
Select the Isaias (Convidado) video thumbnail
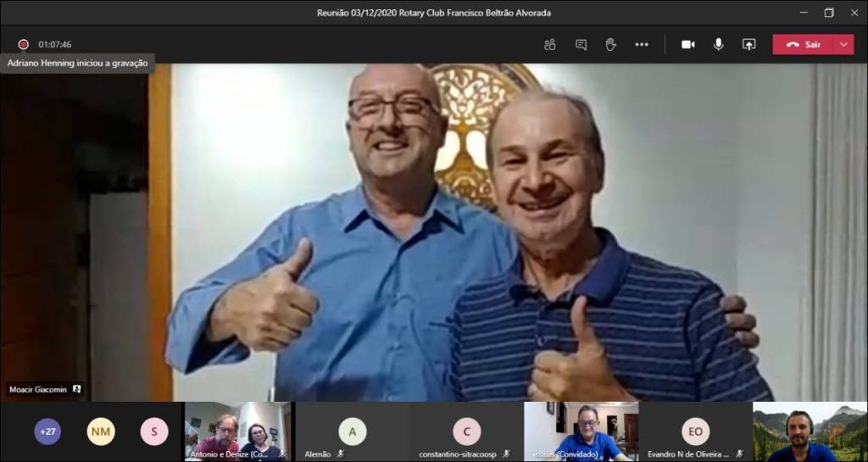coord(581,431)
